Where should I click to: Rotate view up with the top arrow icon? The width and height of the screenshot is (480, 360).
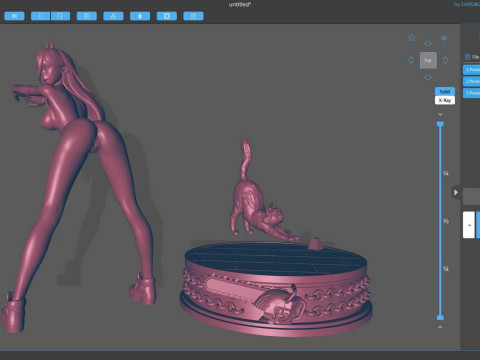click(x=428, y=43)
